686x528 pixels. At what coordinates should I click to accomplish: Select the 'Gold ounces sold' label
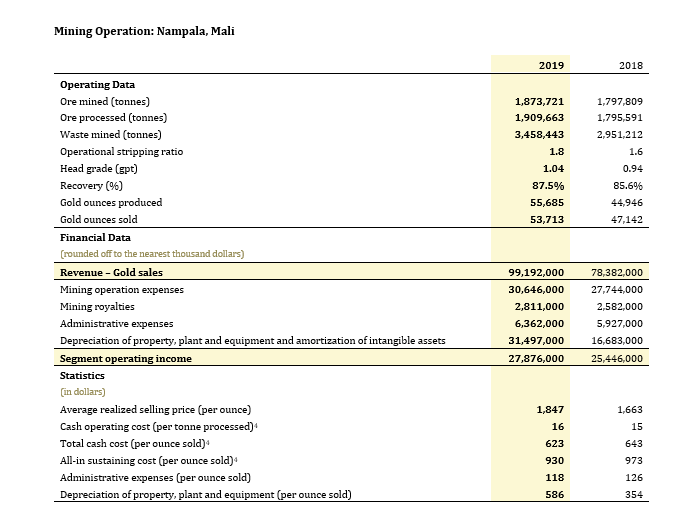click(99, 220)
